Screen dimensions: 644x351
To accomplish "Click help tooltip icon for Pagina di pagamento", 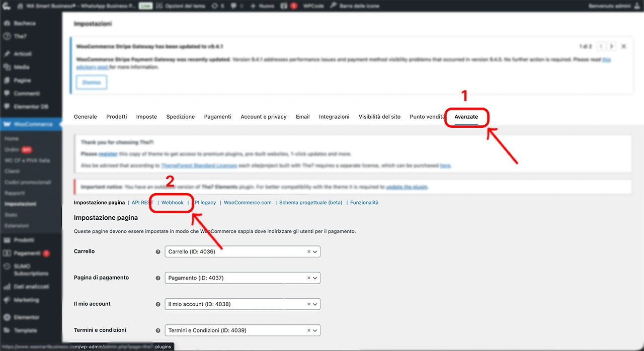I will click(x=158, y=278).
